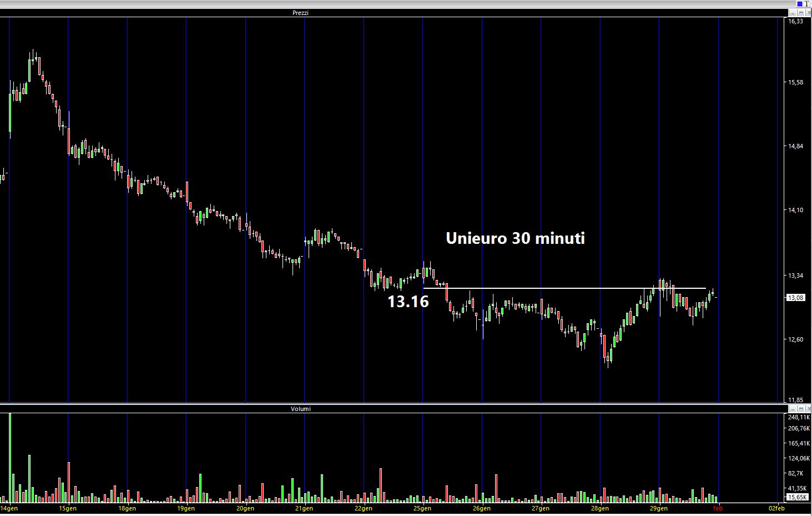Click the 02feb date label
812x516 pixels.
pyautogui.click(x=776, y=508)
